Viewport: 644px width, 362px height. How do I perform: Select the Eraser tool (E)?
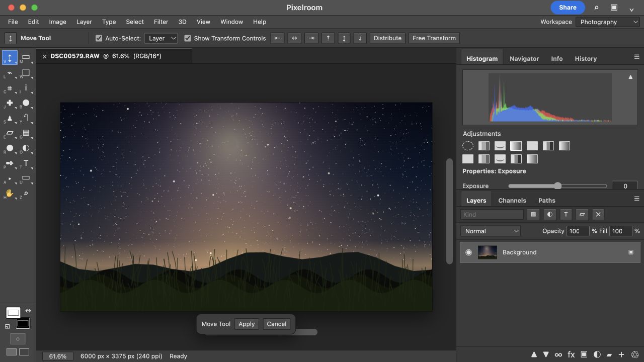(10, 134)
